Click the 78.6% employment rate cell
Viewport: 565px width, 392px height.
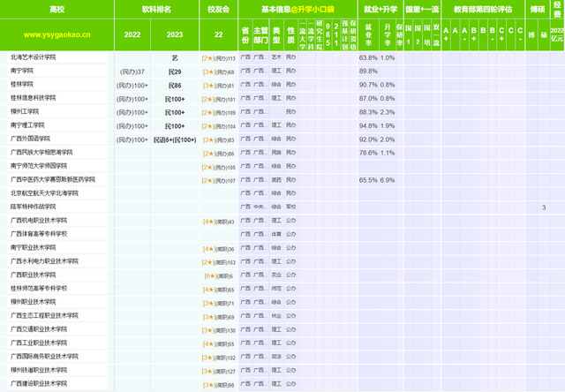pyautogui.click(x=368, y=153)
